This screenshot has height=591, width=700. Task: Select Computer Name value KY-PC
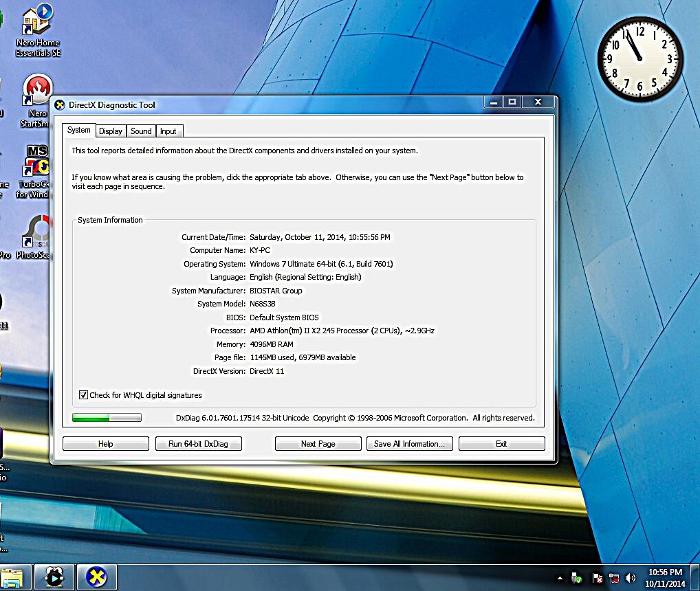tap(260, 251)
